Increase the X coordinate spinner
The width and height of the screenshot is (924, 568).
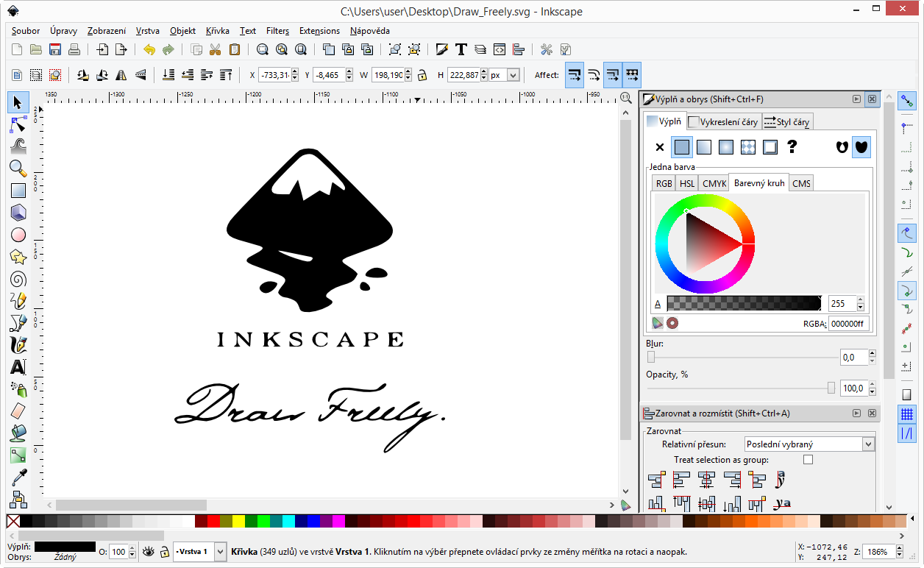click(x=295, y=71)
